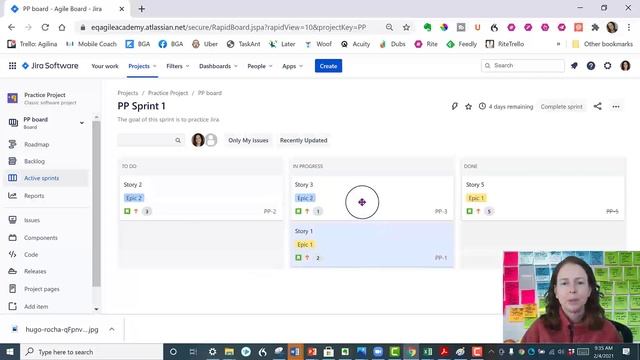The height and width of the screenshot is (360, 640).
Task: Open Code in the sidebar
Action: 31,254
